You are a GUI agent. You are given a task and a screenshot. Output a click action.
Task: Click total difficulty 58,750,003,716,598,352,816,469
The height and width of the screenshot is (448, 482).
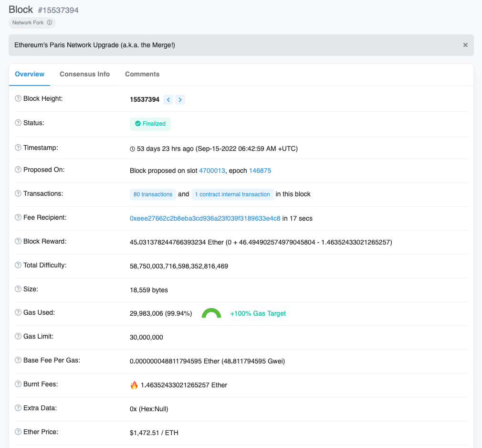(179, 266)
